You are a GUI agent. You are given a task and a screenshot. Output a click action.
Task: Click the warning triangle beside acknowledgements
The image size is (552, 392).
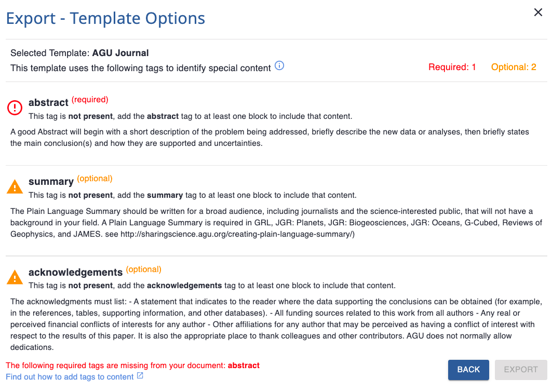coord(15,277)
